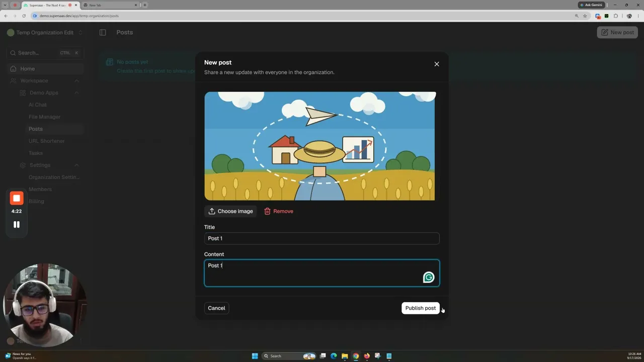Viewport: 644px width, 362px height.
Task: Close the New post dialog with X
Action: click(437, 64)
